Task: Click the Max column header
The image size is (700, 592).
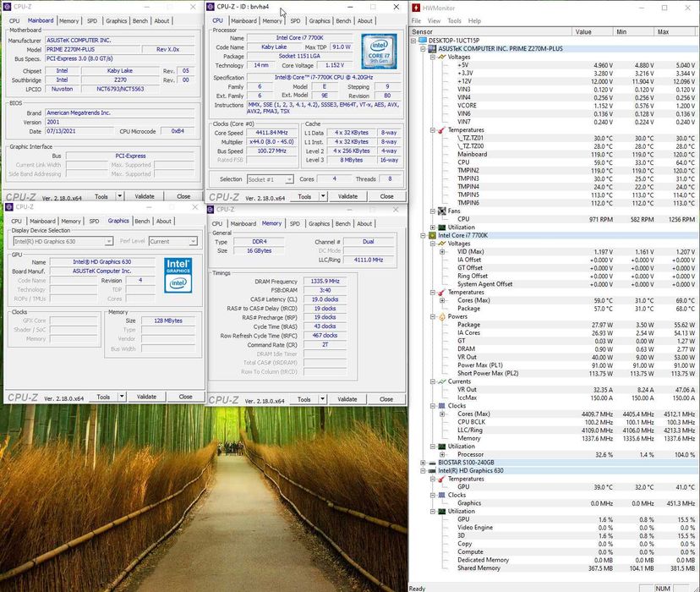Action: click(676, 31)
